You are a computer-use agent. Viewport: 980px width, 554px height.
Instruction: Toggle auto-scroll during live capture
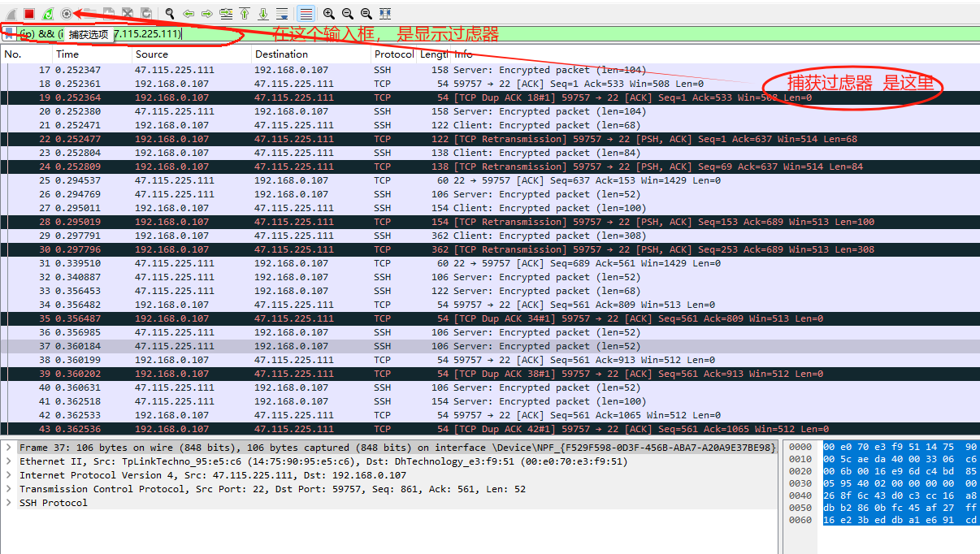[282, 14]
